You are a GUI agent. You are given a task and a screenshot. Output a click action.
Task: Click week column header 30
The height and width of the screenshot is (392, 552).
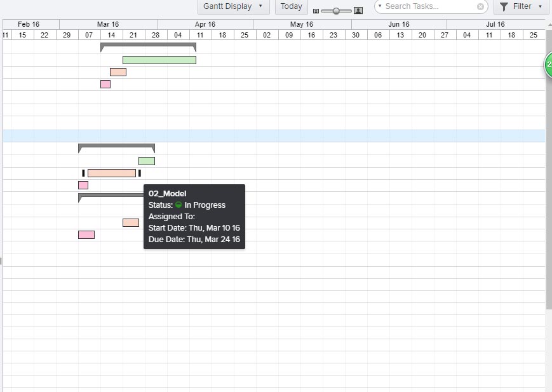pyautogui.click(x=356, y=35)
